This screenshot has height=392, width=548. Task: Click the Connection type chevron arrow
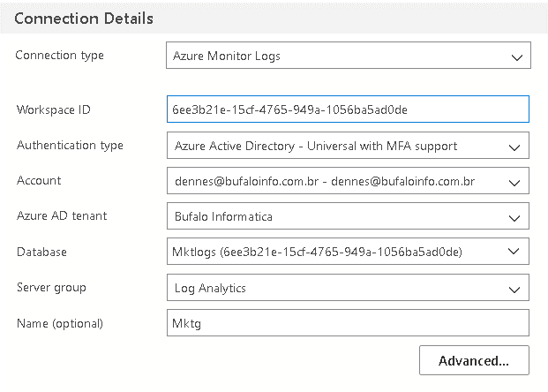(x=517, y=57)
